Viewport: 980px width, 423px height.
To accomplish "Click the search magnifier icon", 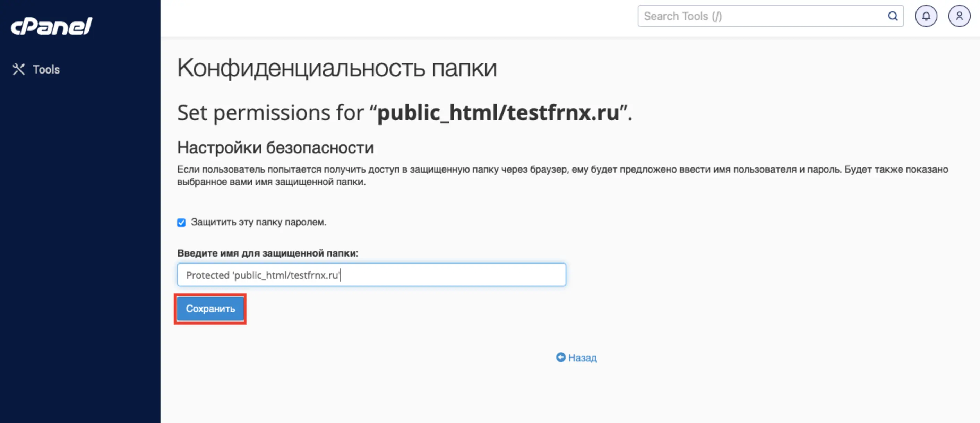I will point(893,16).
